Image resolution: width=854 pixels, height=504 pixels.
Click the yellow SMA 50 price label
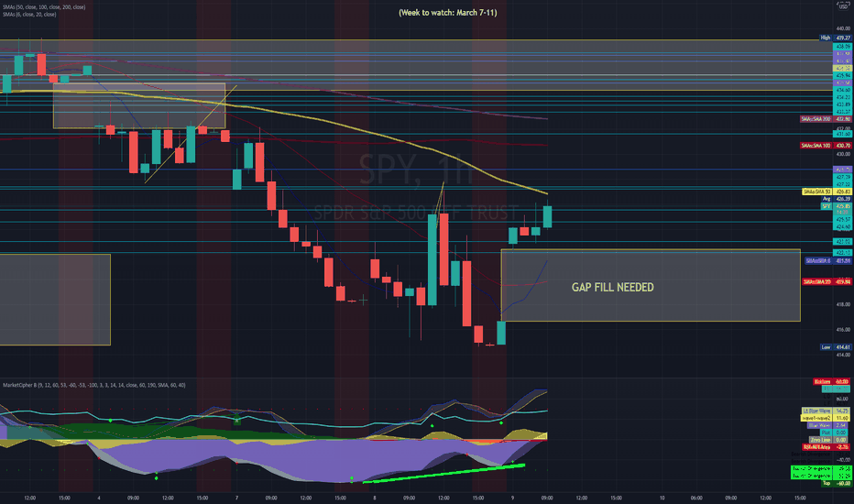click(x=827, y=192)
